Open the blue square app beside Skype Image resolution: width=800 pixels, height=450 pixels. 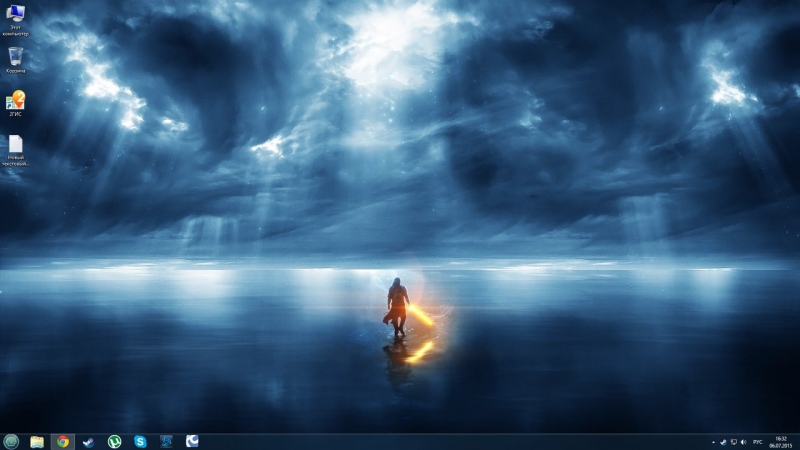click(166, 442)
